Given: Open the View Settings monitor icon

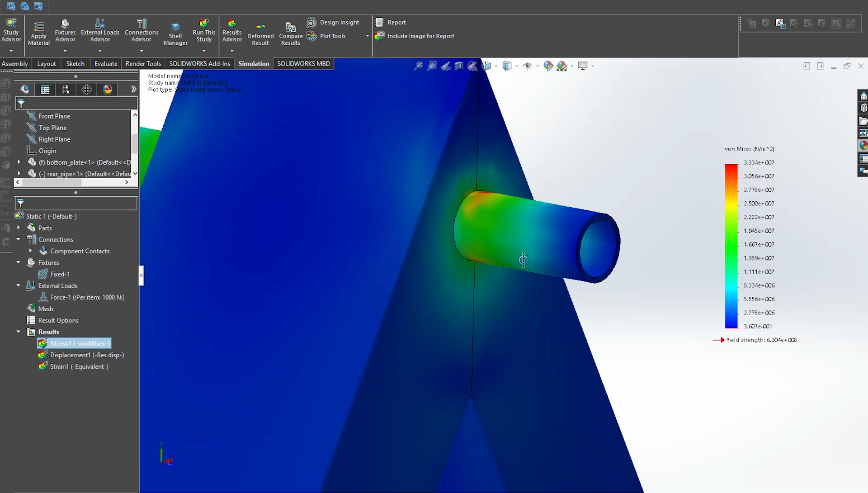Looking at the screenshot, I should click(583, 66).
